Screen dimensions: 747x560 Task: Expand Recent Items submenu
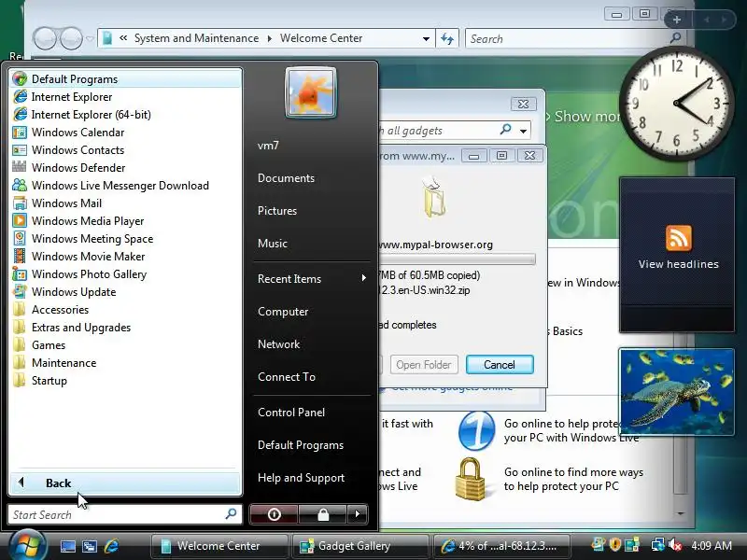[312, 278]
